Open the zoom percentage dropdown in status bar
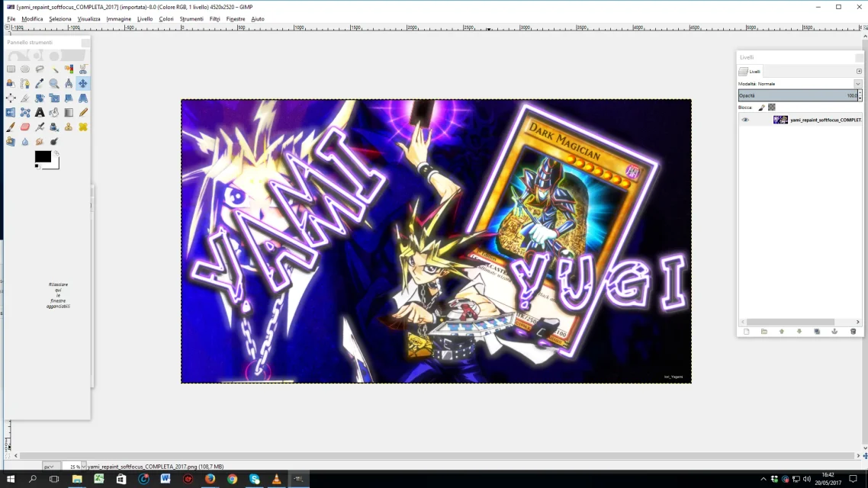Image resolution: width=868 pixels, height=488 pixels. point(84,467)
